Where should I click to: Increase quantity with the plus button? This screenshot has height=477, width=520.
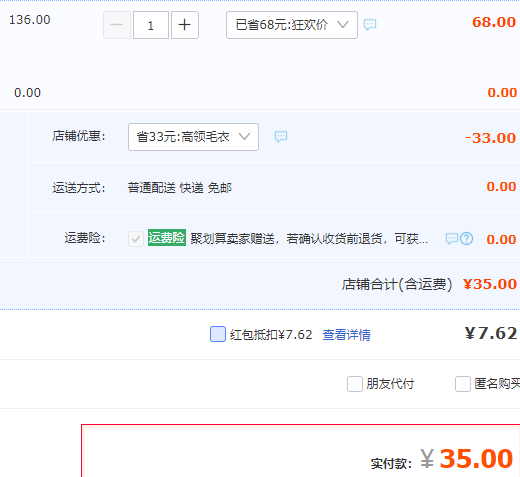click(x=185, y=25)
